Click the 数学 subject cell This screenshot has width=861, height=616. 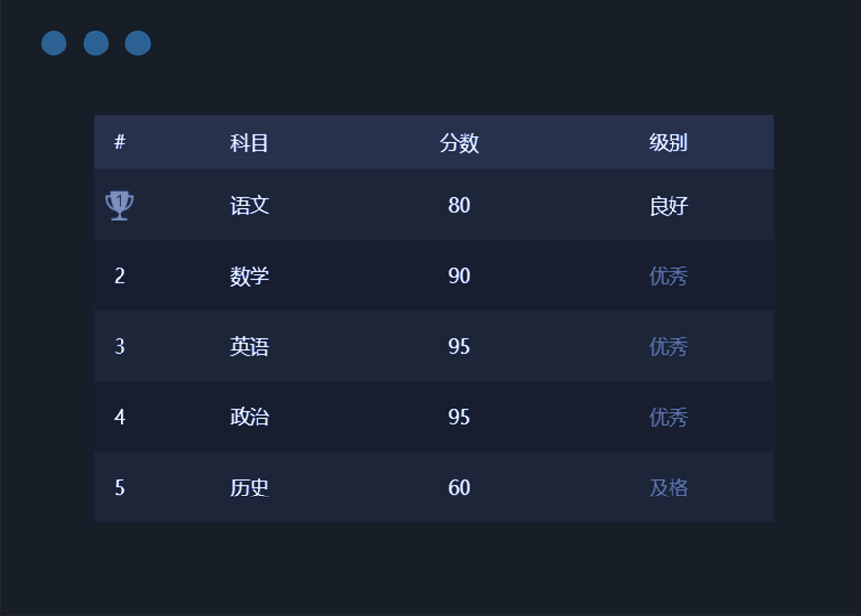(x=249, y=276)
